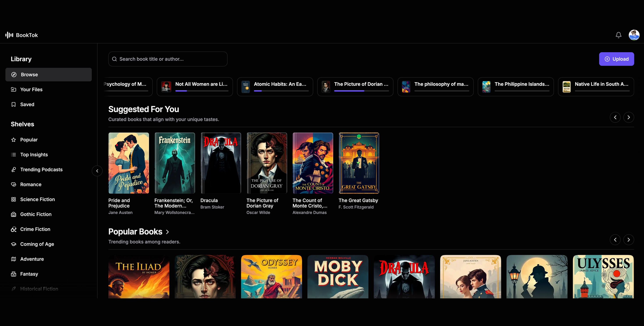Click The Picture of Dorian progress bar
644x326 pixels.
361,91
